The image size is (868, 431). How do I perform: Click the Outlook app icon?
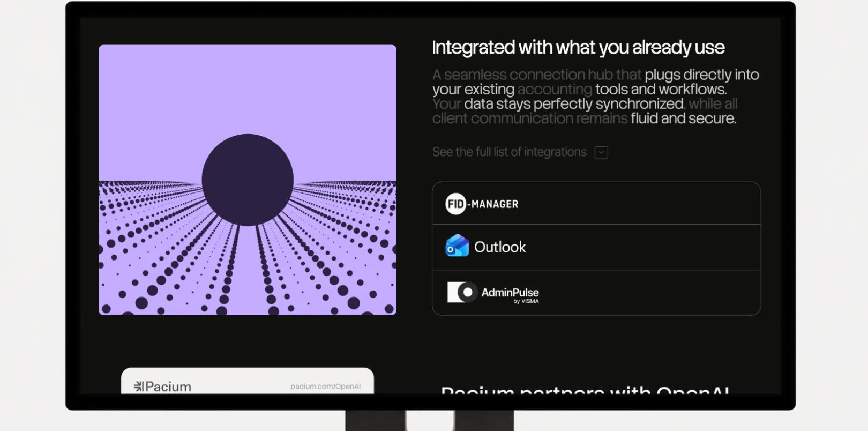point(457,246)
